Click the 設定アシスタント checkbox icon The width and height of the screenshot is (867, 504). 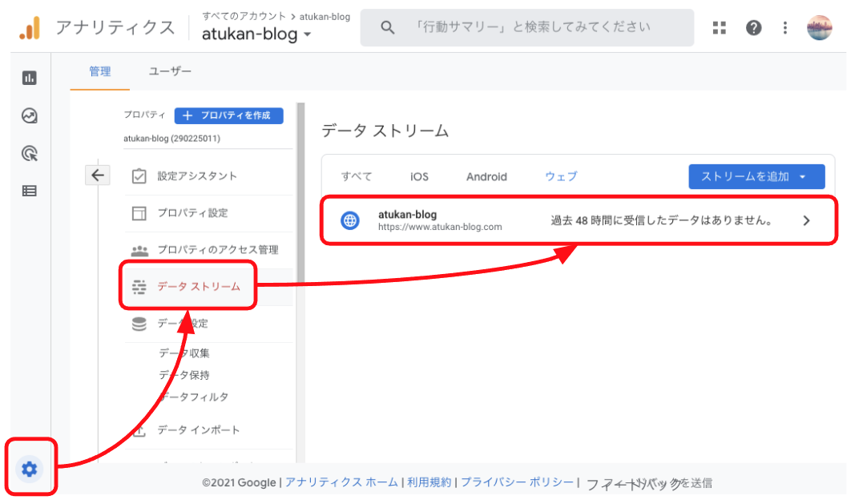click(x=139, y=176)
